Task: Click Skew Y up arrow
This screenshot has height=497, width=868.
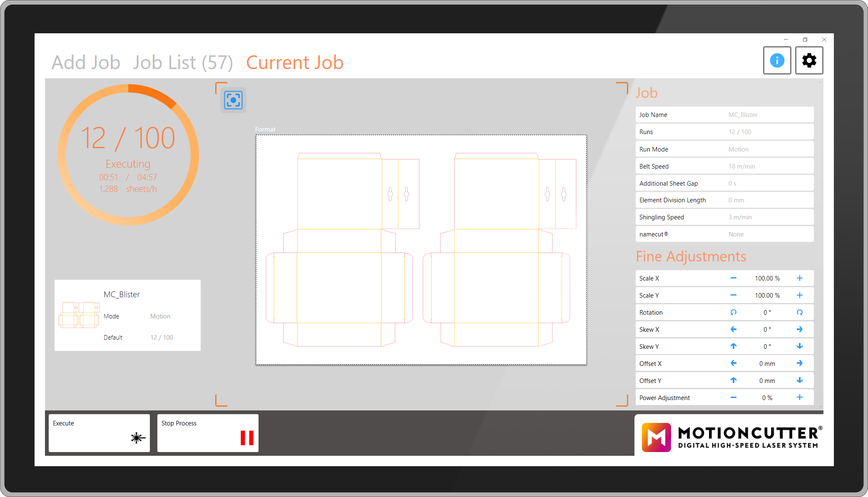Action: 734,346
